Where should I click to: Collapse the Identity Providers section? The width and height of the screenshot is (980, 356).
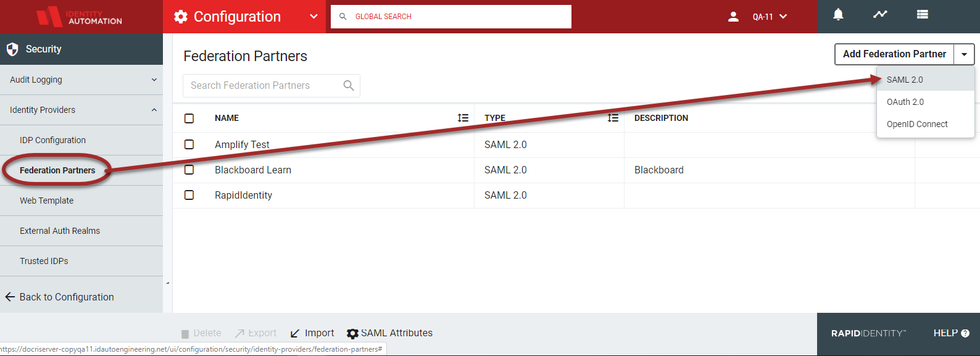click(x=81, y=110)
